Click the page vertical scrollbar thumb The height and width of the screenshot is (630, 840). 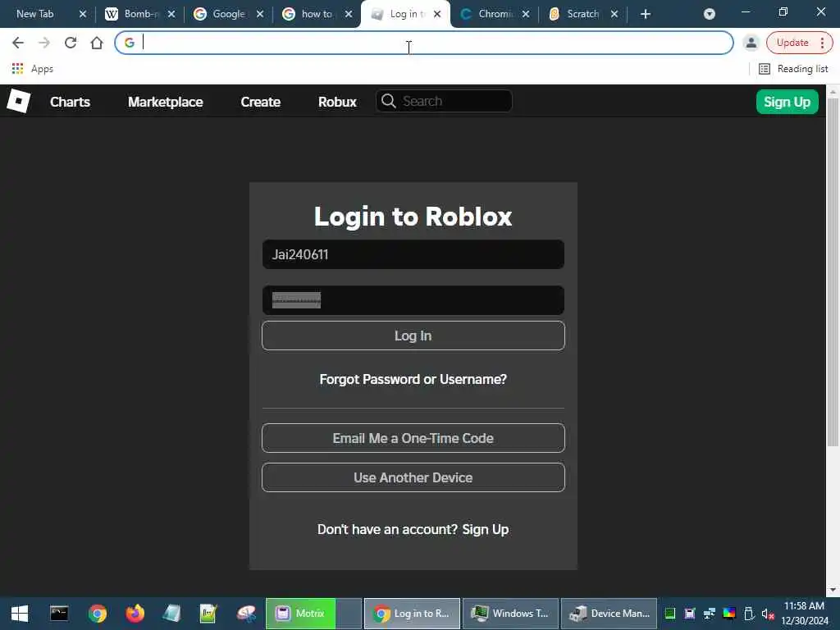pos(833,272)
